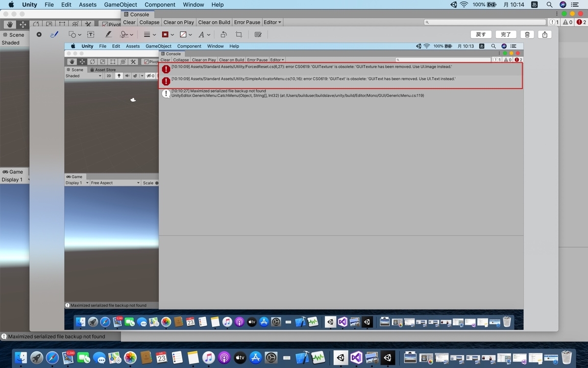588x368 pixels.
Task: Open Unity Hub from the main Dock
Action: (x=341, y=358)
